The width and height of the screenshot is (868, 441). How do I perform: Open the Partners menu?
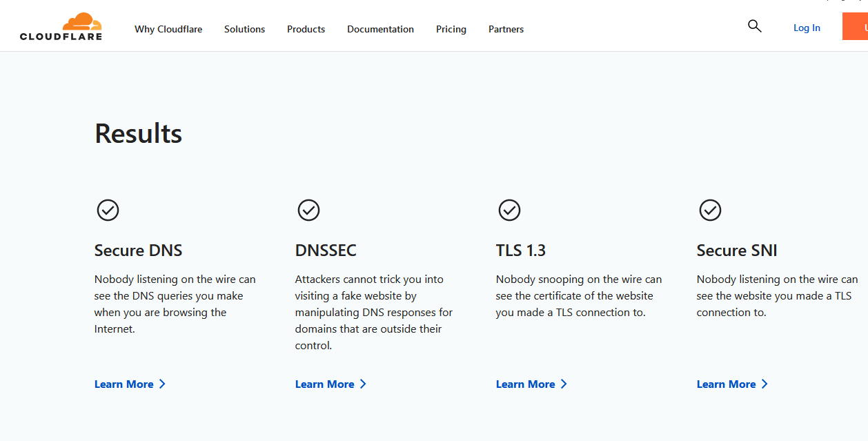coord(506,29)
